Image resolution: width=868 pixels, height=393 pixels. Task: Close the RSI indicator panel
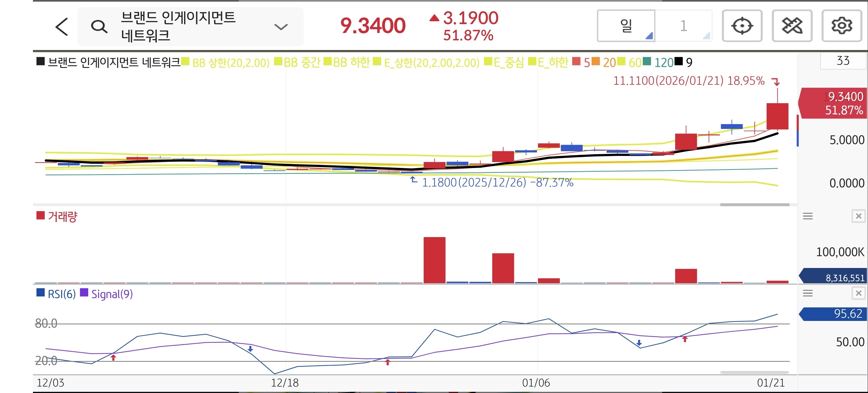pyautogui.click(x=858, y=293)
